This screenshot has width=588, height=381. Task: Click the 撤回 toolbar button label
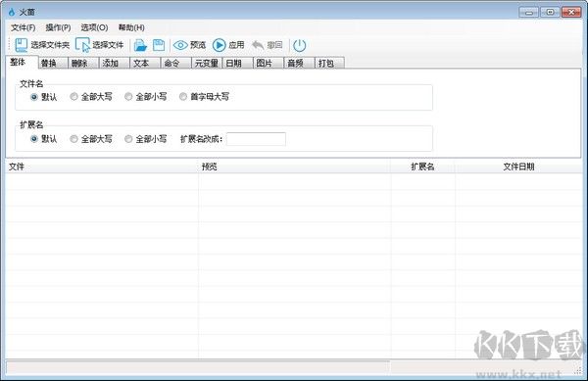[274, 45]
